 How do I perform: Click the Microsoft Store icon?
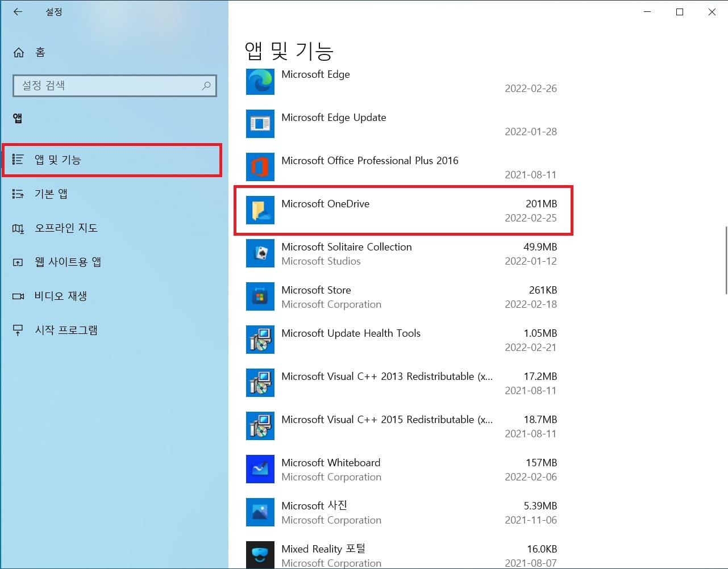(260, 296)
